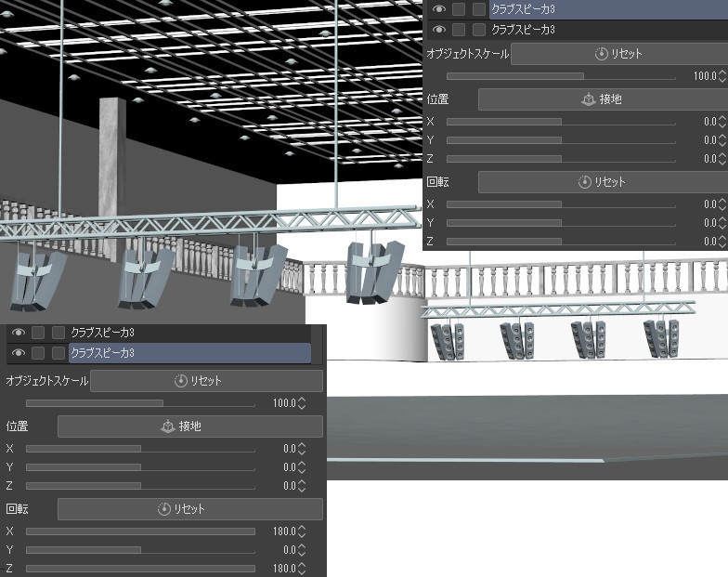
Task: Click 位置 Y stepper arrows in lower panel
Action: coord(302,466)
